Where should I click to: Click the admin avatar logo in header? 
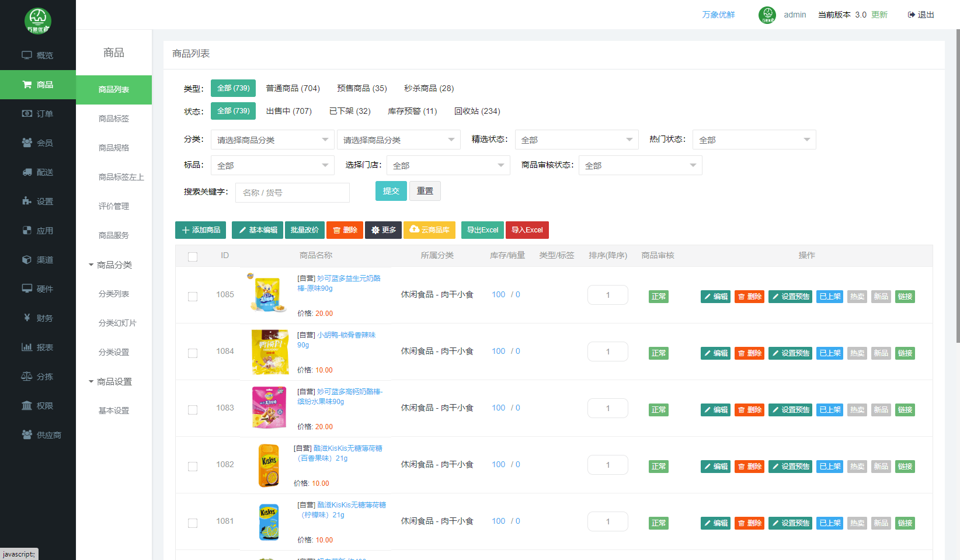tap(767, 15)
